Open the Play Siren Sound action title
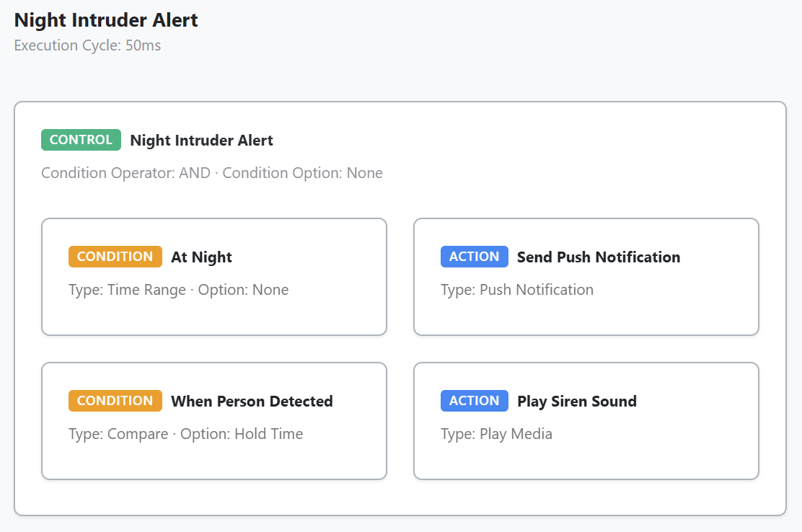The image size is (802, 532). (577, 402)
